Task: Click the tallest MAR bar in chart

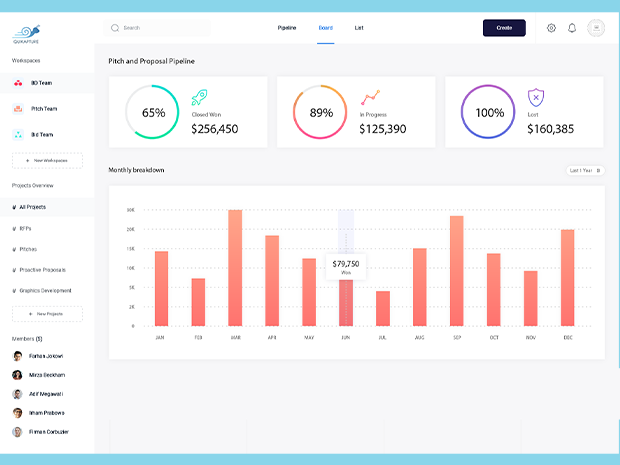Action: [235, 268]
